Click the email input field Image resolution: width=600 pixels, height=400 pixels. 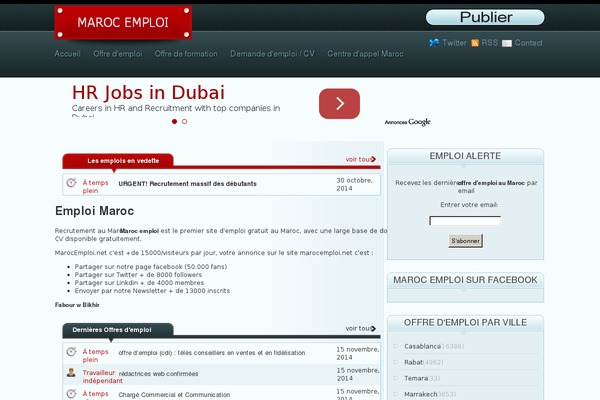point(465,221)
